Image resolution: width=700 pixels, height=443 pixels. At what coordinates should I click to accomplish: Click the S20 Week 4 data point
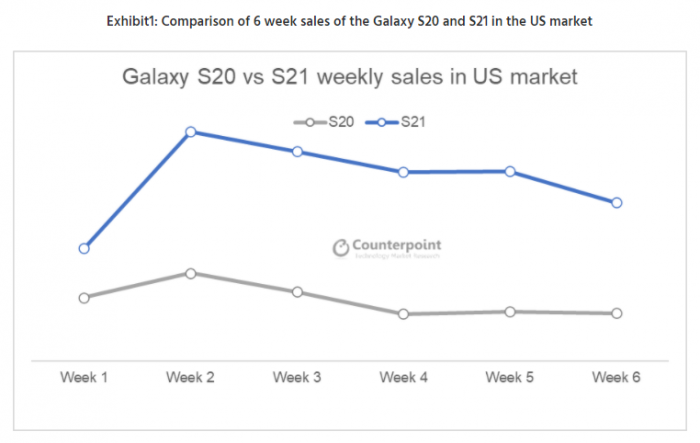403,314
